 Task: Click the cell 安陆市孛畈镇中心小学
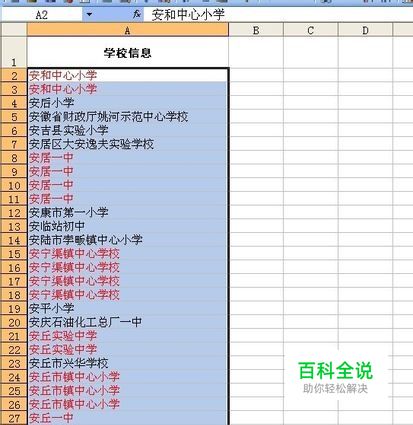pyautogui.click(x=128, y=240)
